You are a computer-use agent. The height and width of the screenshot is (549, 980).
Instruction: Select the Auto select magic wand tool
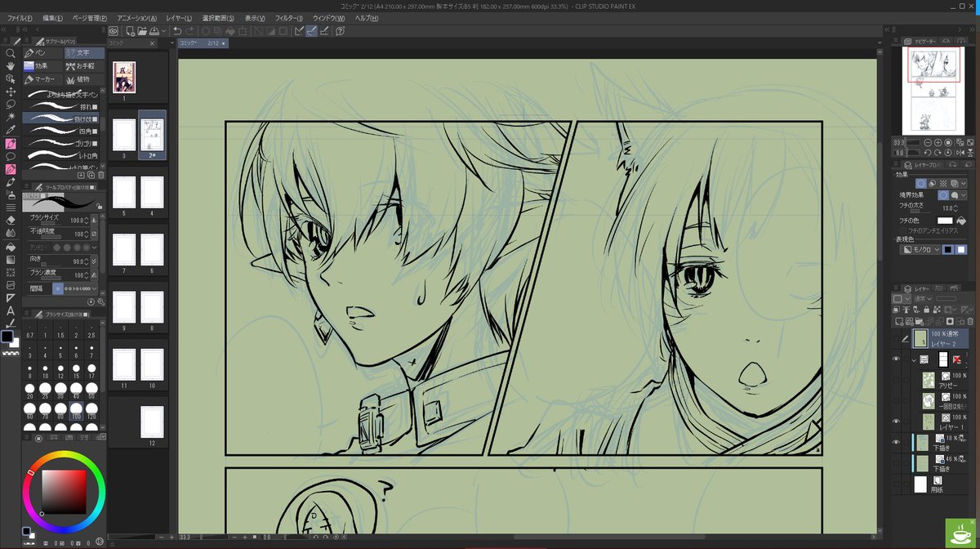coord(11,118)
